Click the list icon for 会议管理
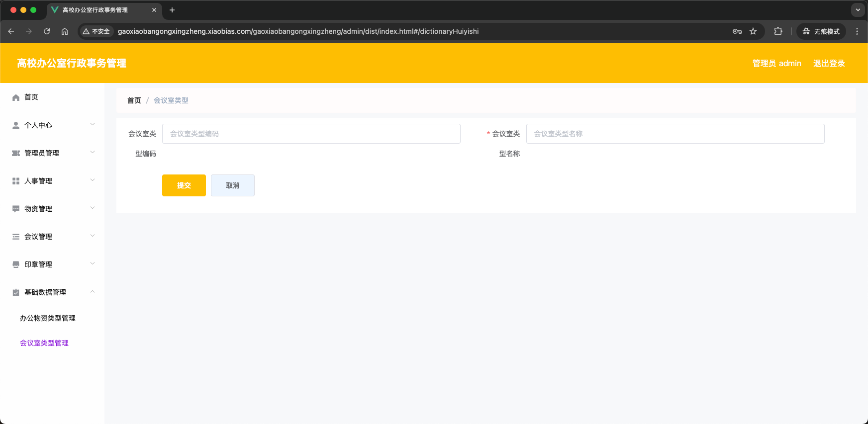Screen dimensions: 868x424 click(16, 237)
